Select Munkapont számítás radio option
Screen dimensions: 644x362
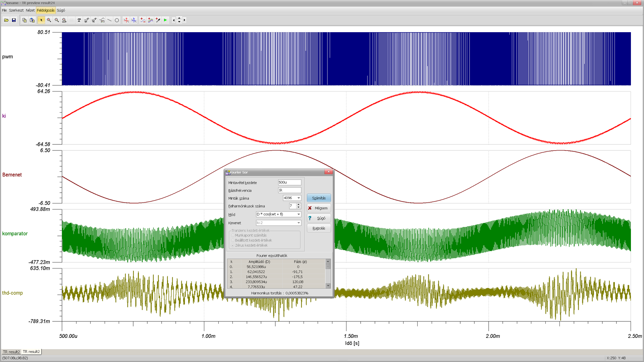click(x=233, y=235)
